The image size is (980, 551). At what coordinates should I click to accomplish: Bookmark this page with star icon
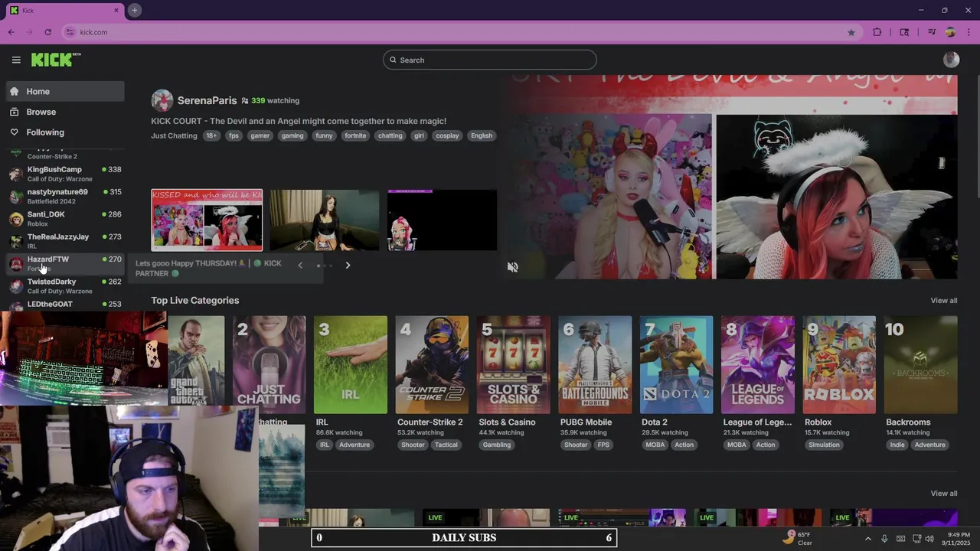(x=851, y=32)
